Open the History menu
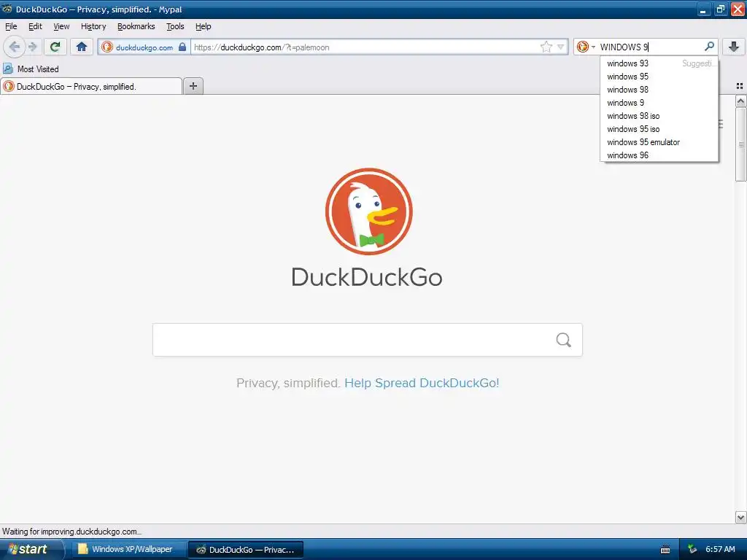747x560 pixels. coord(93,26)
